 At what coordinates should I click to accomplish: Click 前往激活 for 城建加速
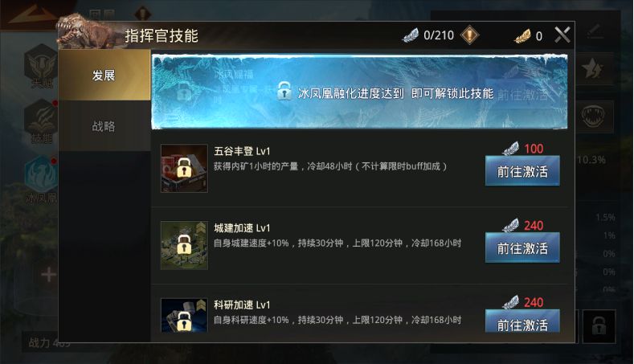(522, 247)
